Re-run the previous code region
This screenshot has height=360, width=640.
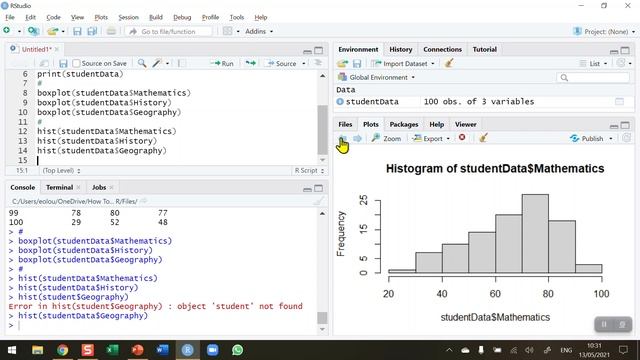click(250, 63)
